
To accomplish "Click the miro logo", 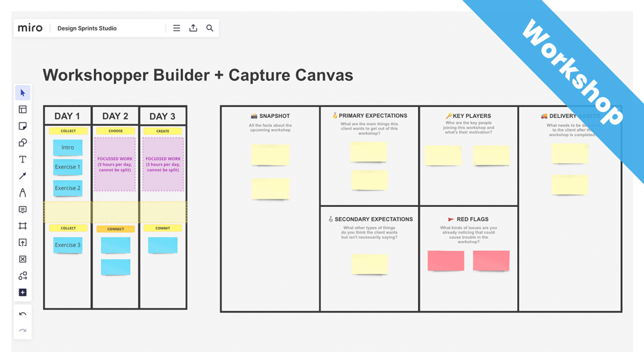I will click(30, 28).
